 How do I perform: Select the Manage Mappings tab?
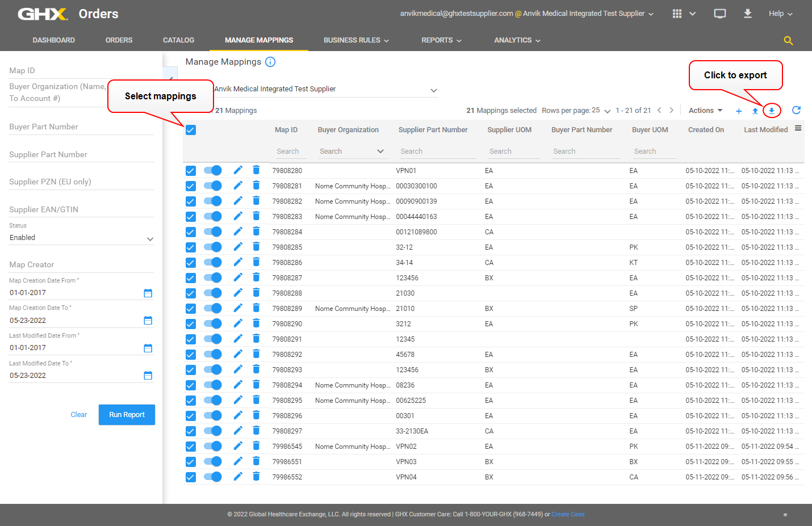(x=259, y=40)
